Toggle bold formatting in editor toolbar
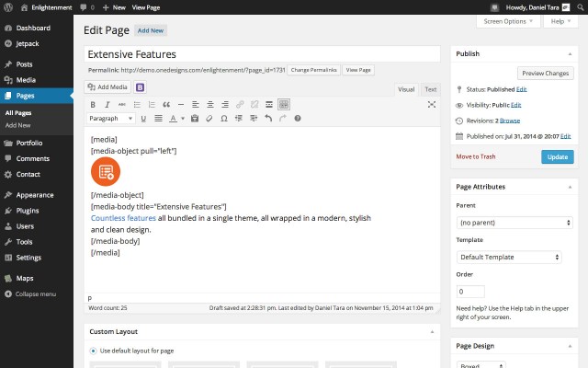 pos(93,104)
